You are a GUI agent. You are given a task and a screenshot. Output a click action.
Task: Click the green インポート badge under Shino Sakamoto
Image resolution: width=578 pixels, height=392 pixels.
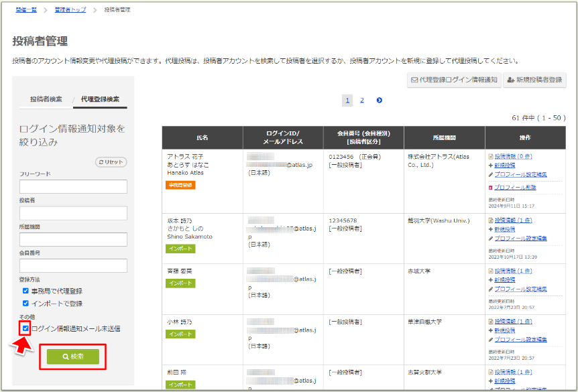(180, 249)
